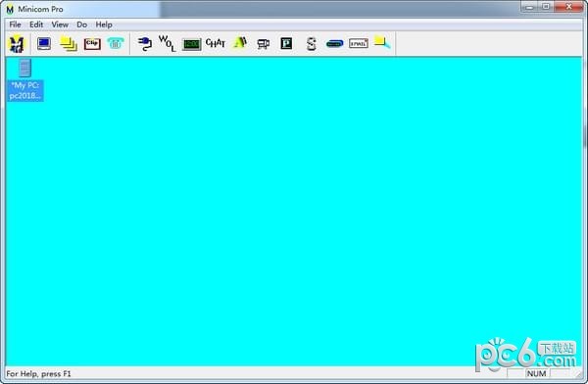
Task: Click the EMAIL toolbar icon
Action: pyautogui.click(x=359, y=43)
